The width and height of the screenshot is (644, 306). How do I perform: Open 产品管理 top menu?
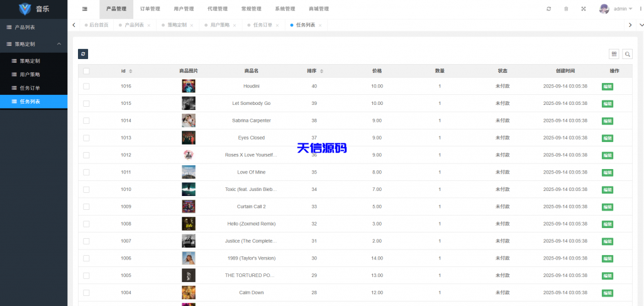116,9
